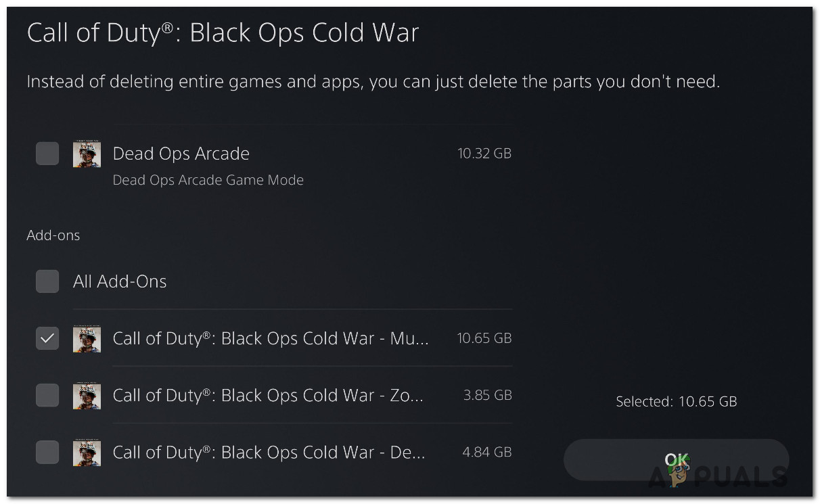Uncheck the Cold War - Mu... add-on checkbox

[x=47, y=338]
